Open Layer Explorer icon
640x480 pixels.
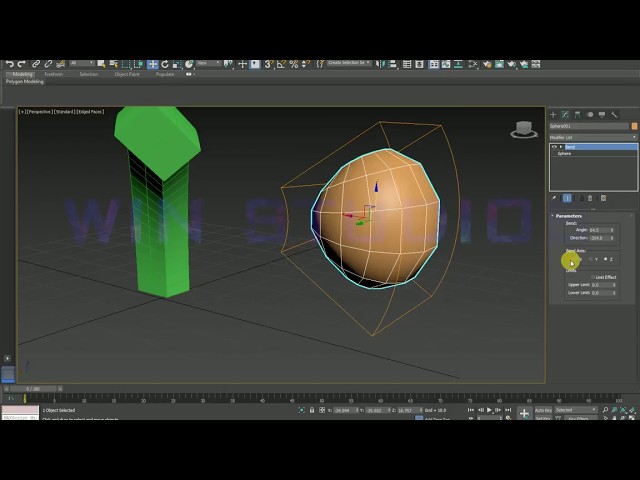(419, 64)
